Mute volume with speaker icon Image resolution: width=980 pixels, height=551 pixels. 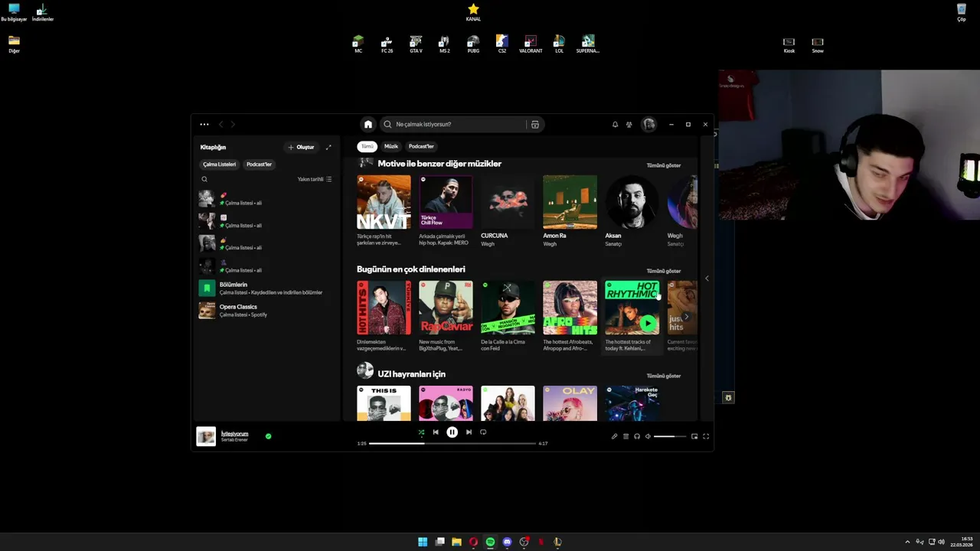[648, 436]
